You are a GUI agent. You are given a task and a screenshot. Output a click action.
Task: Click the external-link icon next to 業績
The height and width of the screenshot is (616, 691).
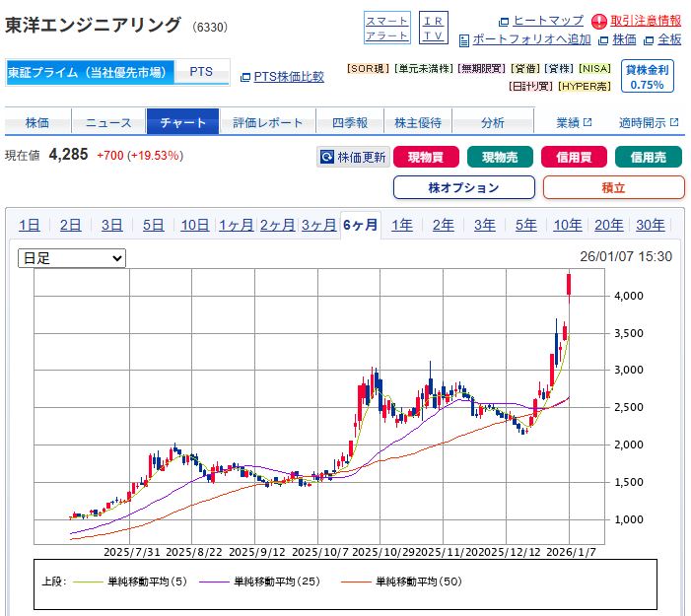[587, 123]
